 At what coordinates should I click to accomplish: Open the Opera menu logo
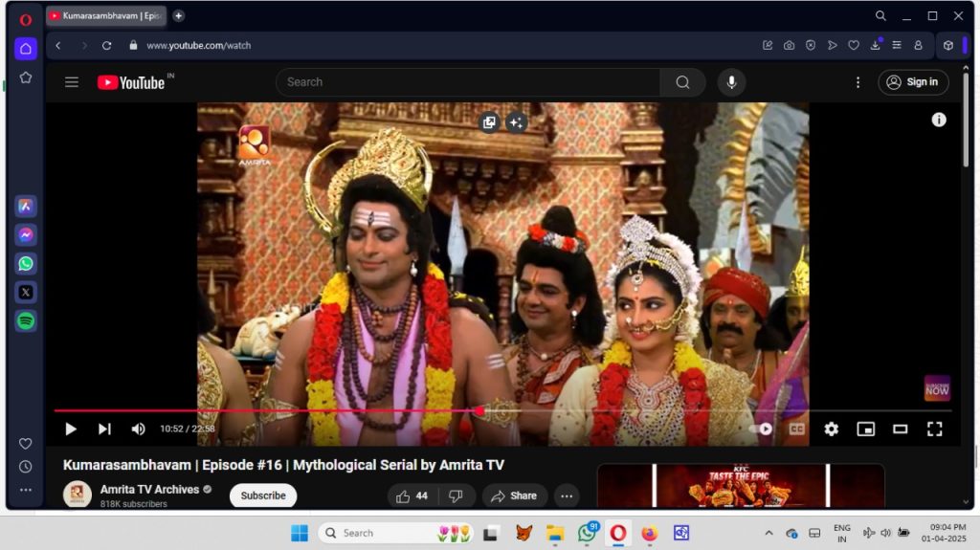click(x=26, y=20)
